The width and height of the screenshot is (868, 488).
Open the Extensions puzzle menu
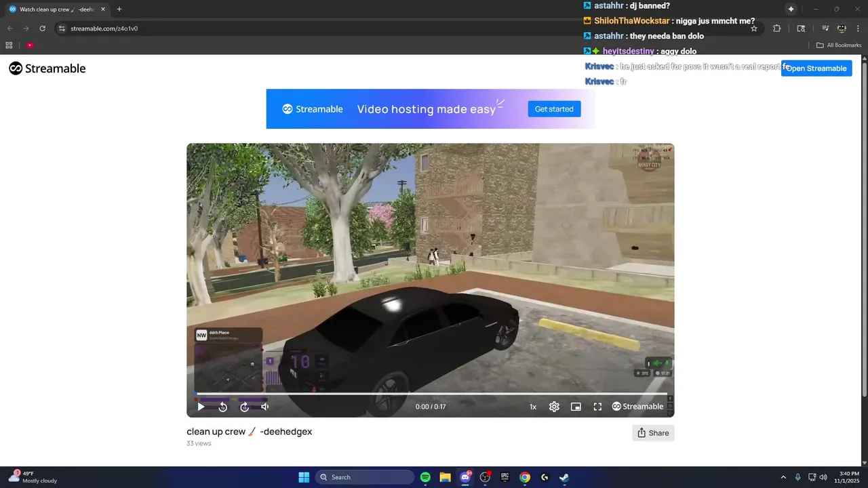[x=777, y=28]
